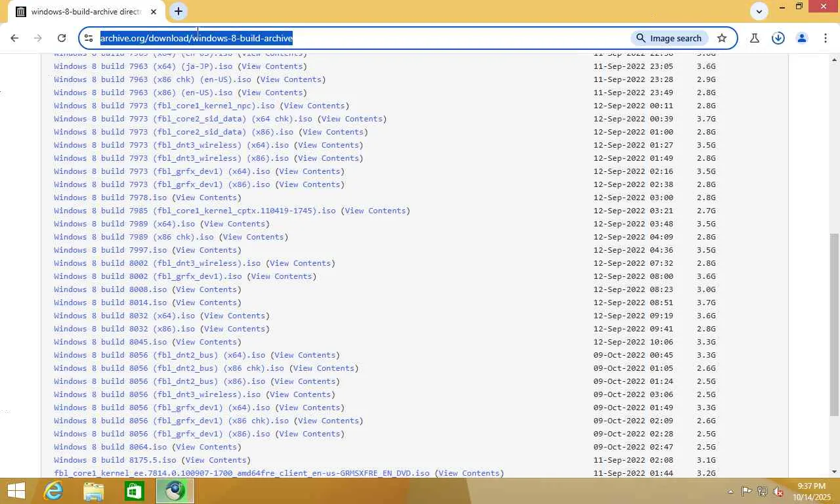This screenshot has width=840, height=504.
Task: Select the windows-8-build-archive directory tab
Action: (87, 12)
